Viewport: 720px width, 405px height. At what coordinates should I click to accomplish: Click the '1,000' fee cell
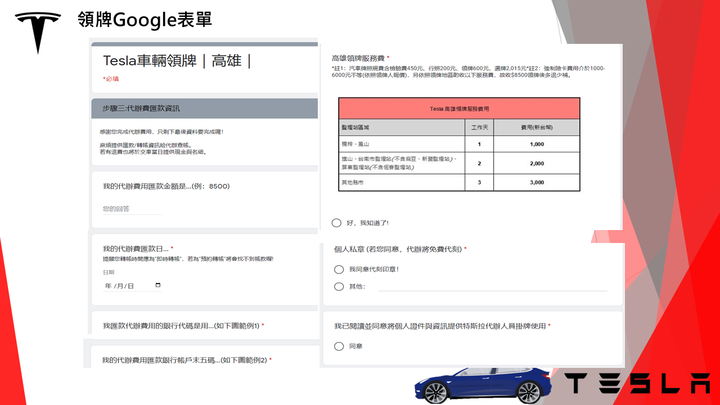coord(536,144)
